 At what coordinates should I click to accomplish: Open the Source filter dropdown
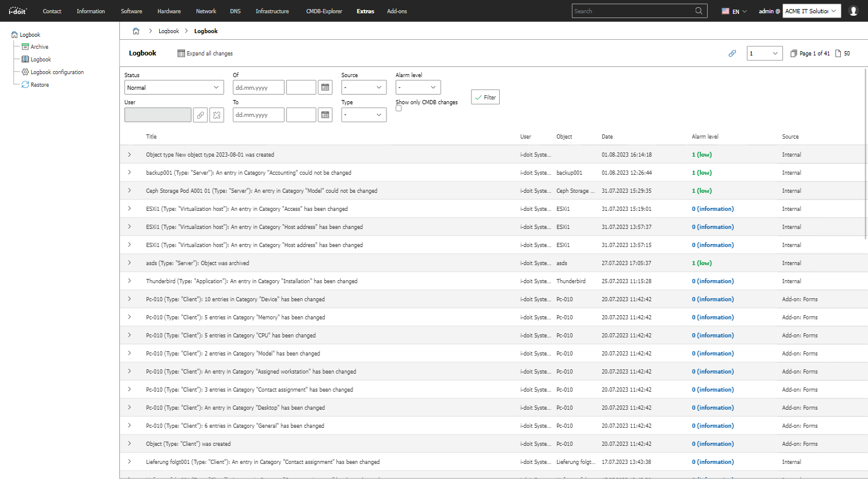pyautogui.click(x=364, y=87)
